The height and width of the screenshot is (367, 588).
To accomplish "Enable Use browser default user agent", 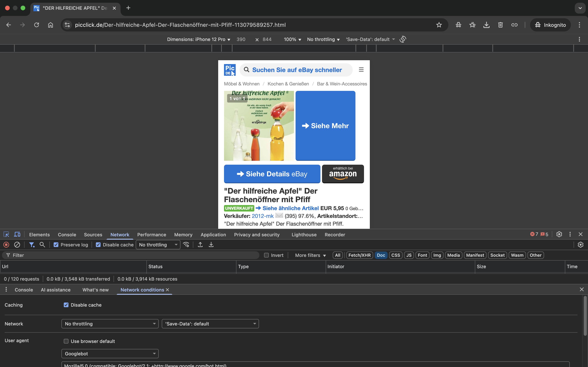I will point(66,341).
